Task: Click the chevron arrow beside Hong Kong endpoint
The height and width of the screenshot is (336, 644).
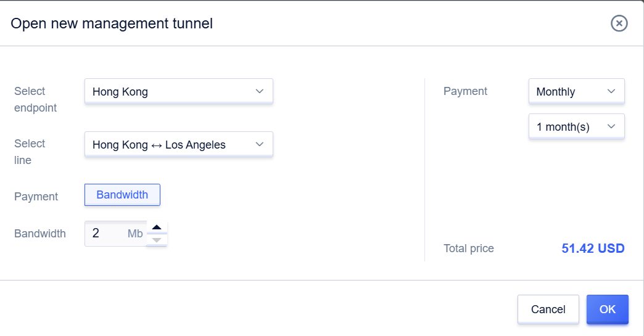Action: click(x=260, y=91)
